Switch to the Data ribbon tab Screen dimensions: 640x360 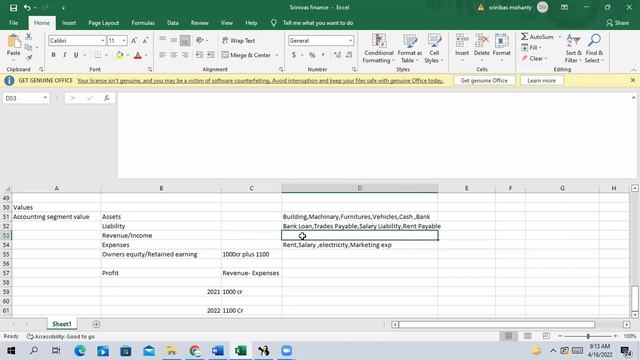point(173,23)
